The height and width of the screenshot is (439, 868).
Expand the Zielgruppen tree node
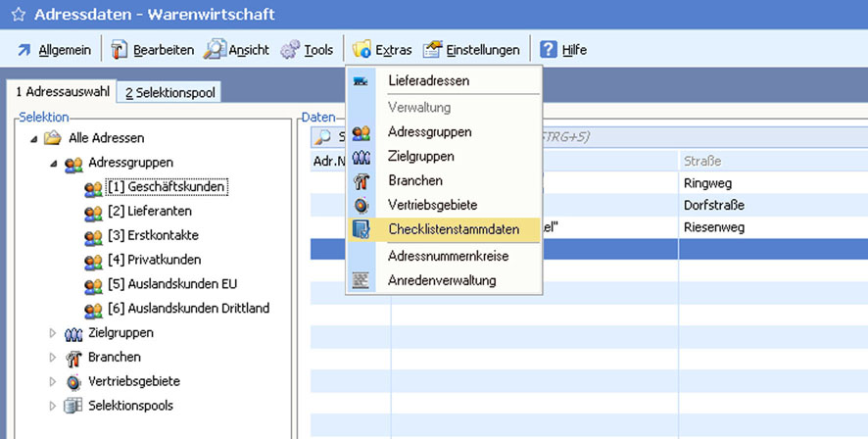point(54,333)
